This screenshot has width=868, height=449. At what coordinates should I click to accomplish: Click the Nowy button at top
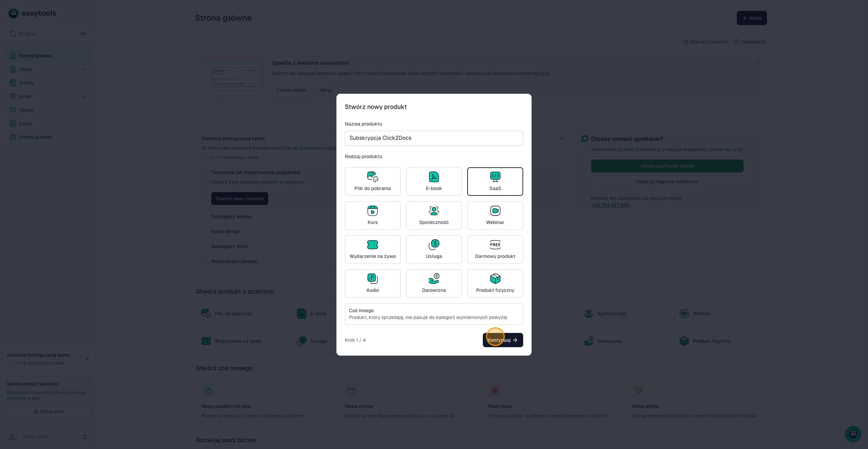click(x=752, y=18)
